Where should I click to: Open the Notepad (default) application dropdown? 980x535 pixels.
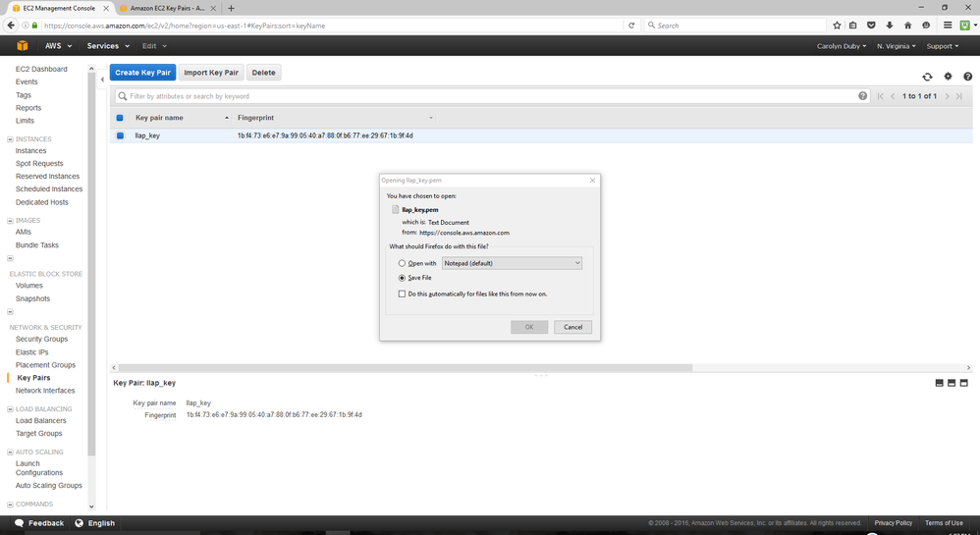512,263
